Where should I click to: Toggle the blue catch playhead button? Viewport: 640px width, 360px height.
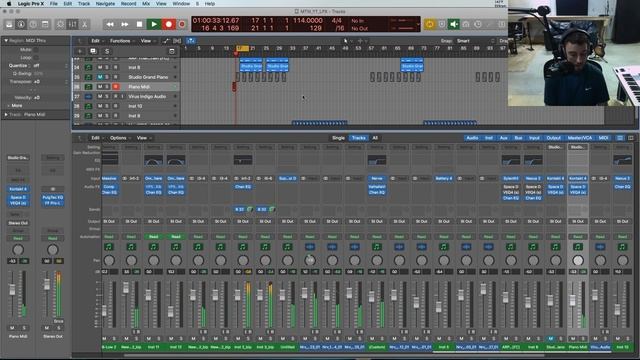click(191, 41)
